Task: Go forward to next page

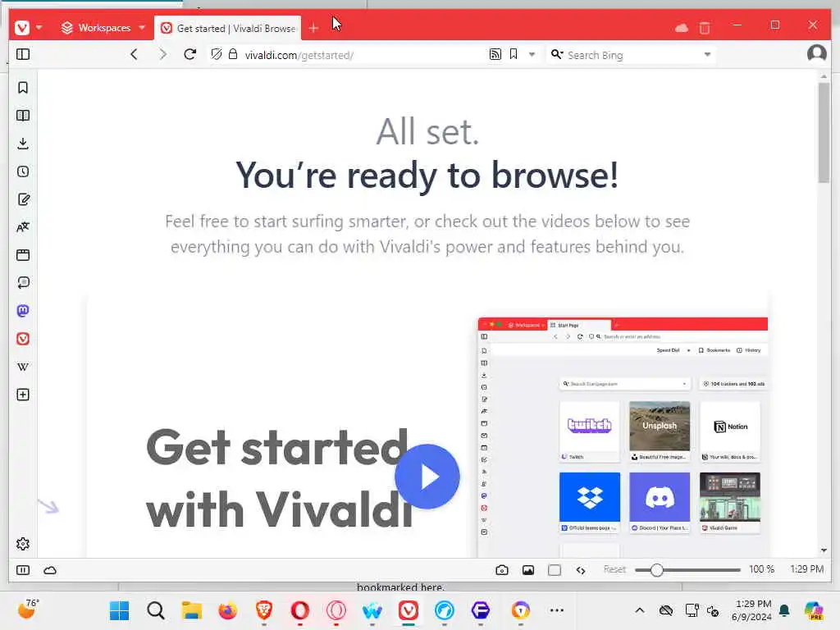Action: pos(162,54)
